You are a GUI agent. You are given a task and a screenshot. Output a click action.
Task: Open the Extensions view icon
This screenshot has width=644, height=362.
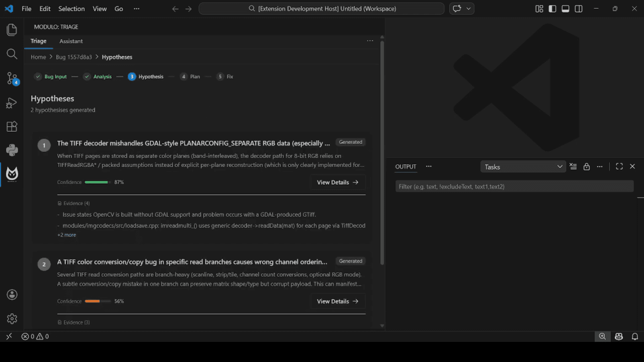(x=12, y=127)
